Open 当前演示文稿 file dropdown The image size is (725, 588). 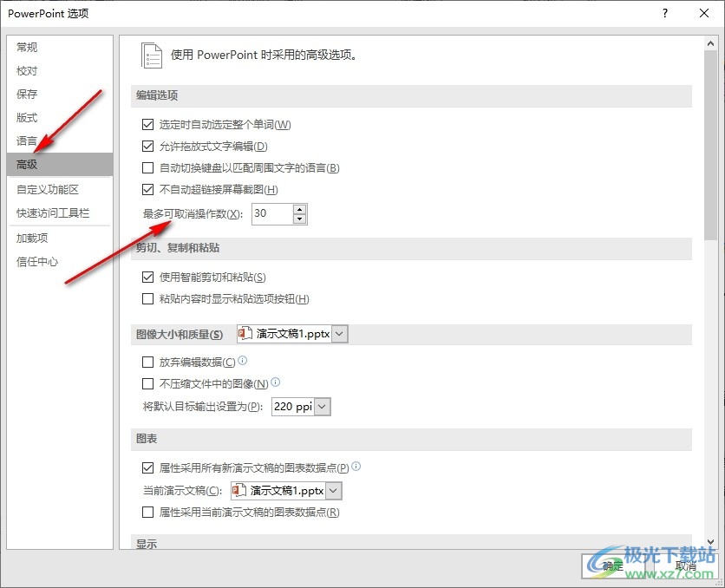click(333, 491)
